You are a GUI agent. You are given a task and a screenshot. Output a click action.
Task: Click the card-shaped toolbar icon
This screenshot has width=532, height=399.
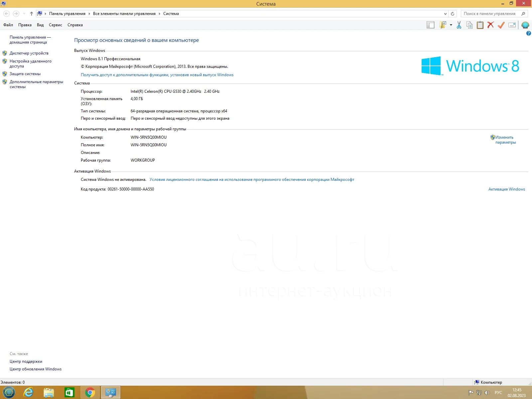(x=512, y=25)
